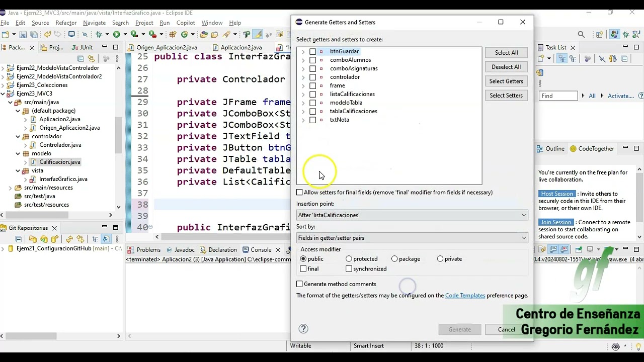Screen dimensions: 644x362
Task: Click Link with Editor in Package Explorer
Action: [91, 59]
